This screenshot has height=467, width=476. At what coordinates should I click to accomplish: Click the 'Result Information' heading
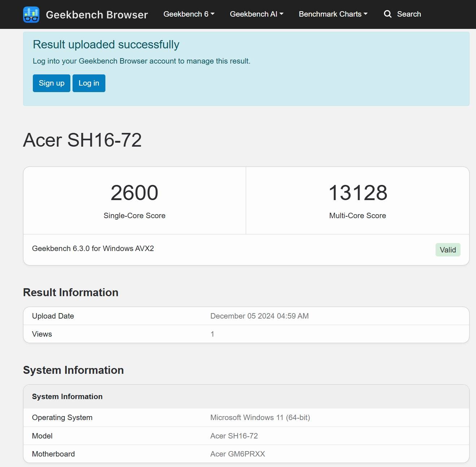(71, 292)
